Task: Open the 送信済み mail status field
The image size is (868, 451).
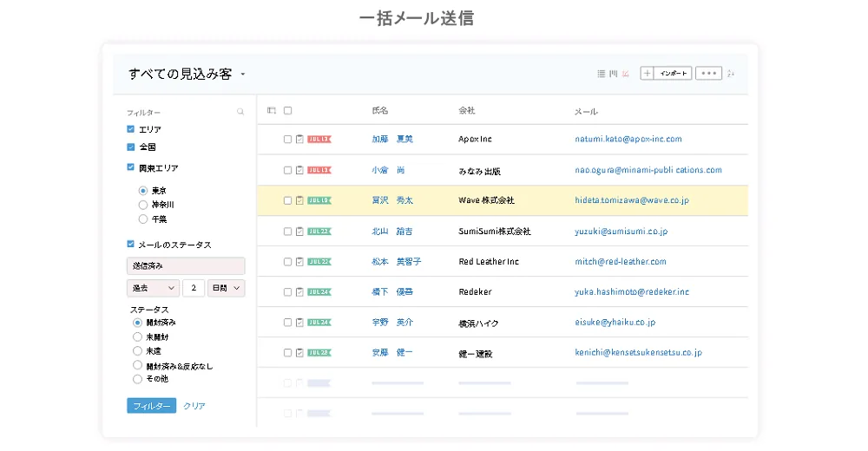Action: click(x=186, y=266)
